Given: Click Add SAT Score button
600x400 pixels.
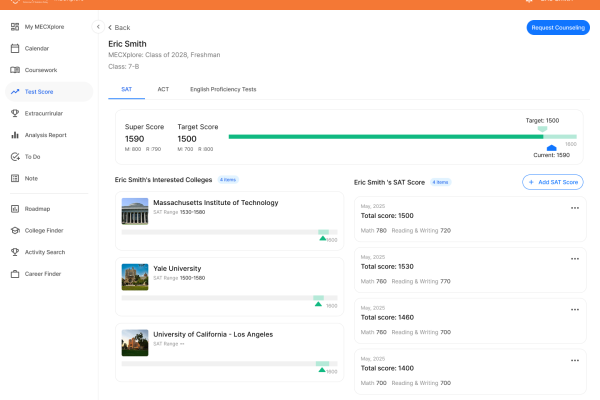Looking at the screenshot, I should [553, 182].
